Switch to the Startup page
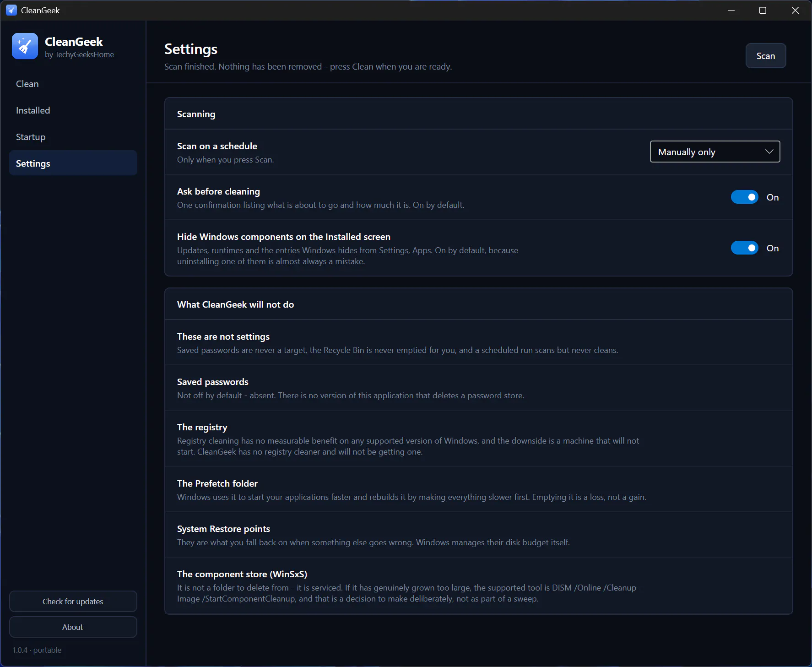812x667 pixels. (73, 137)
